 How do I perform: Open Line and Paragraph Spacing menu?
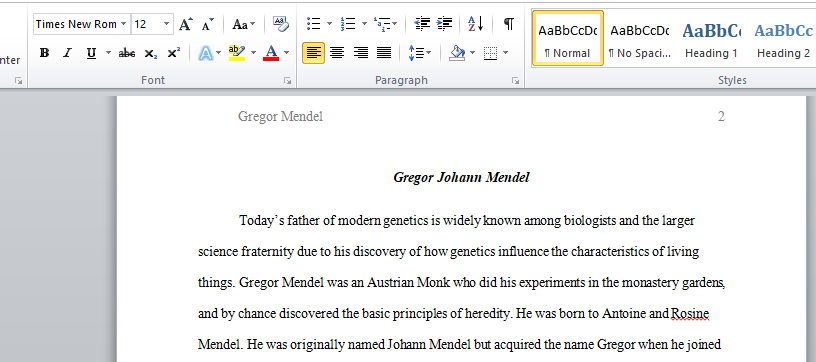click(419, 53)
